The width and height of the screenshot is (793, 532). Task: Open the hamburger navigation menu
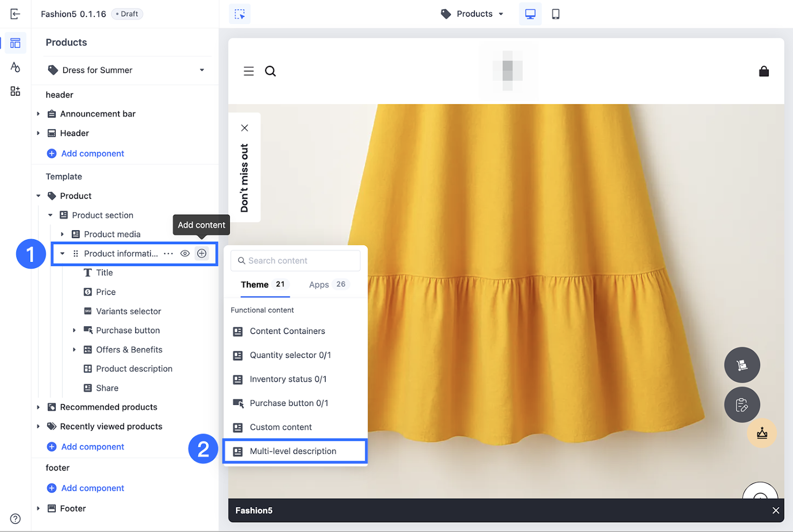[249, 71]
